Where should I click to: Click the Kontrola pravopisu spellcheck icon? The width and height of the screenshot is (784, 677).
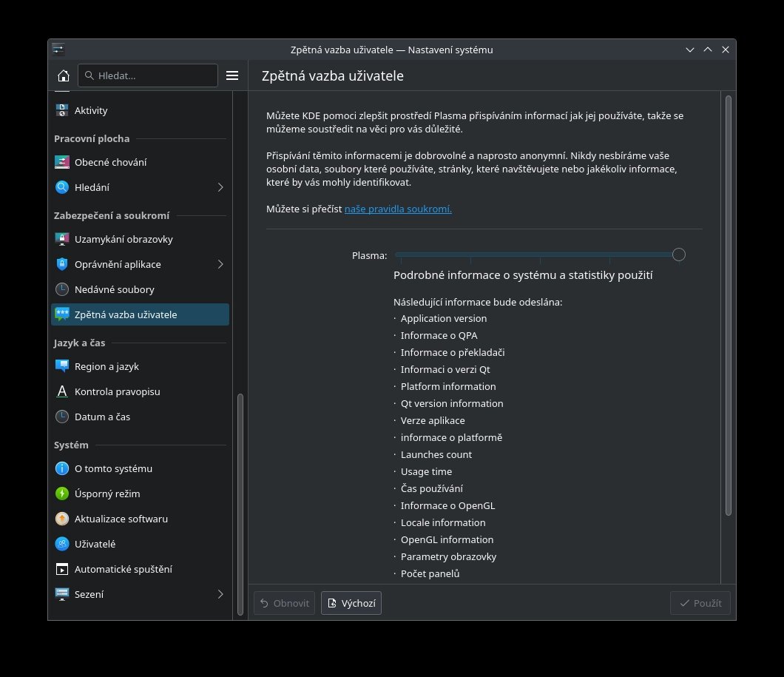click(x=62, y=391)
